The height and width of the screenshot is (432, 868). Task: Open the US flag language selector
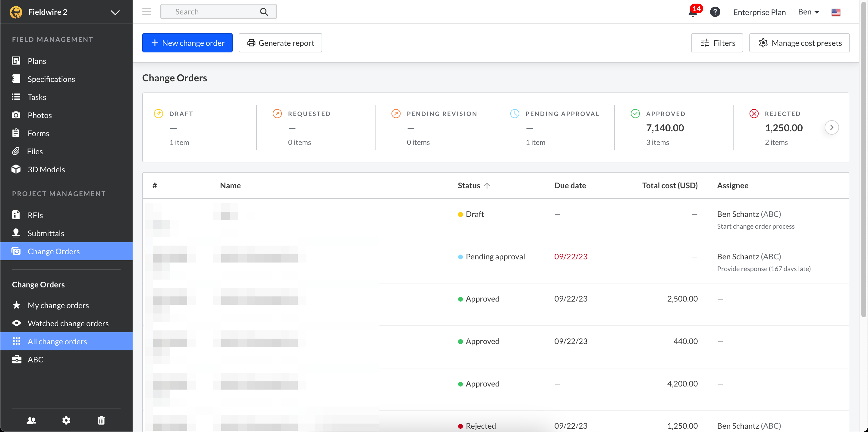click(836, 12)
